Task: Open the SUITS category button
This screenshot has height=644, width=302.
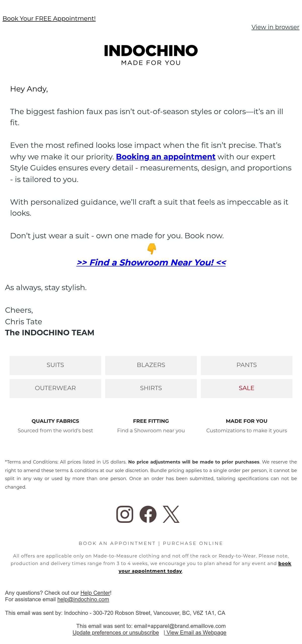Action: coord(55,365)
